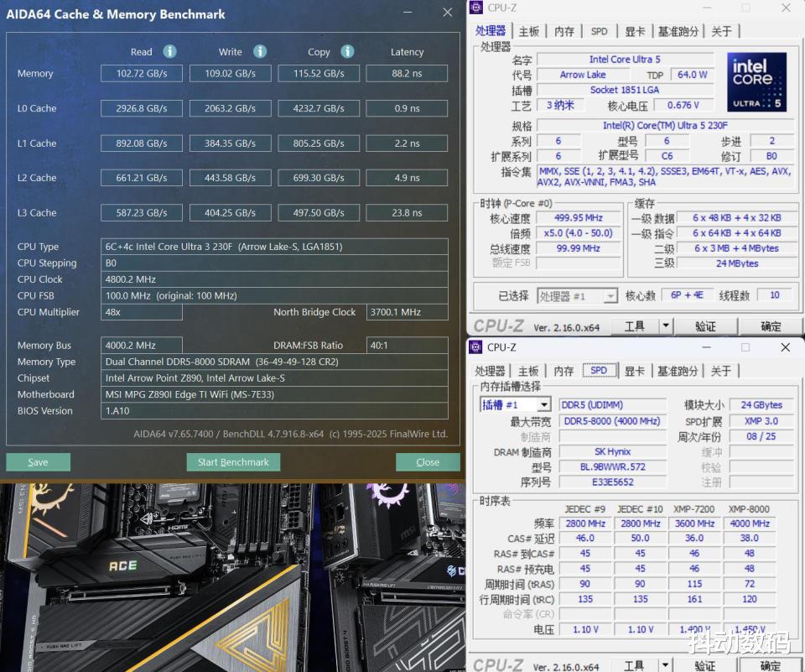The width and height of the screenshot is (805, 672).
Task: Open 内存 tab in the lower CPU-Z window
Action: coord(564,371)
